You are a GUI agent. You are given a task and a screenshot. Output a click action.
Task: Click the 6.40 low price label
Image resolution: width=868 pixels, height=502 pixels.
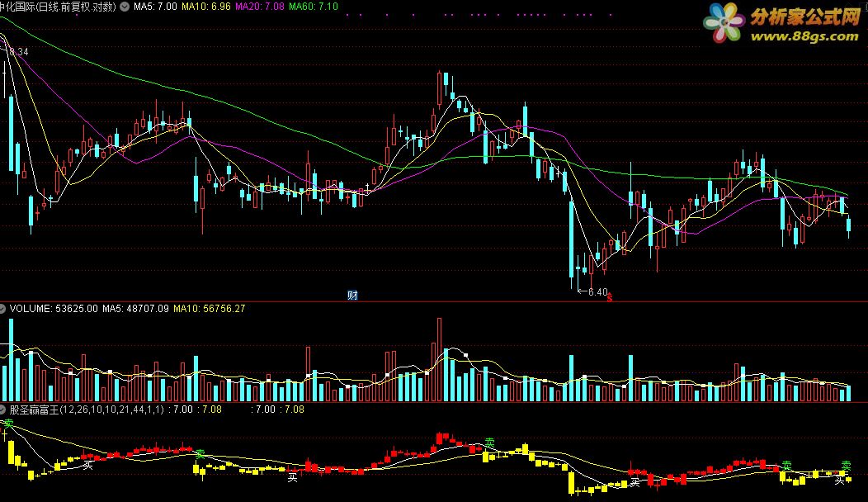pos(598,292)
